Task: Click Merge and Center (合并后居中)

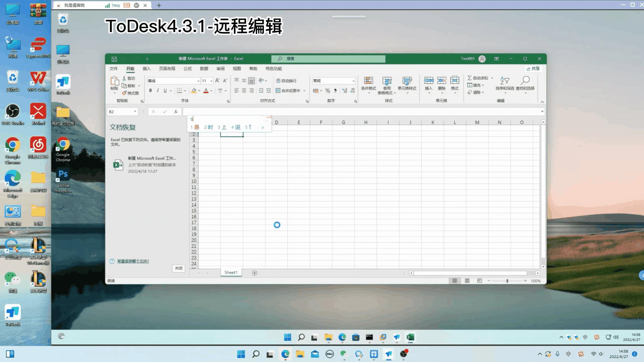Action: (x=288, y=90)
